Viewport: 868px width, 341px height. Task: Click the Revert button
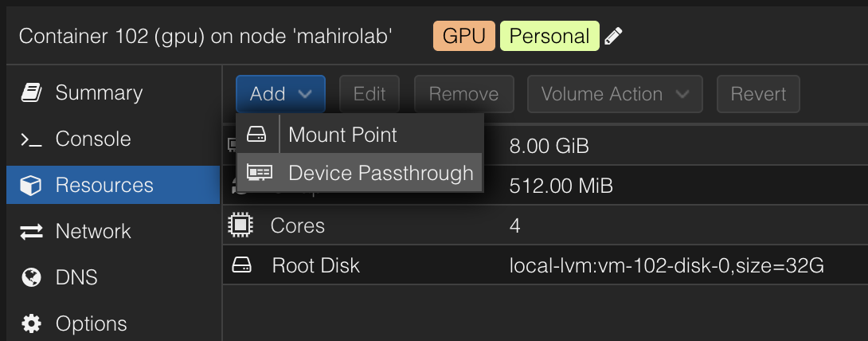coord(758,93)
